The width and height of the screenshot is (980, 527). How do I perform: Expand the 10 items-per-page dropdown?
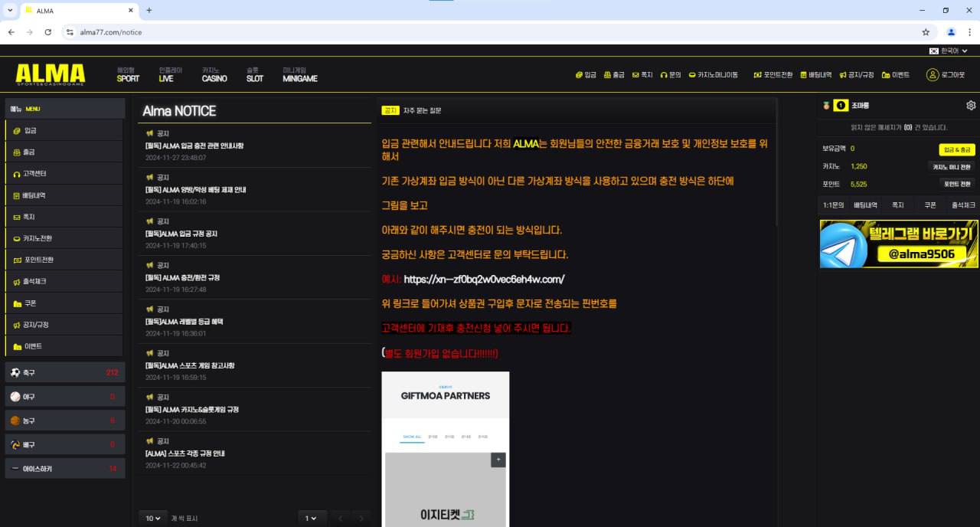click(x=153, y=519)
